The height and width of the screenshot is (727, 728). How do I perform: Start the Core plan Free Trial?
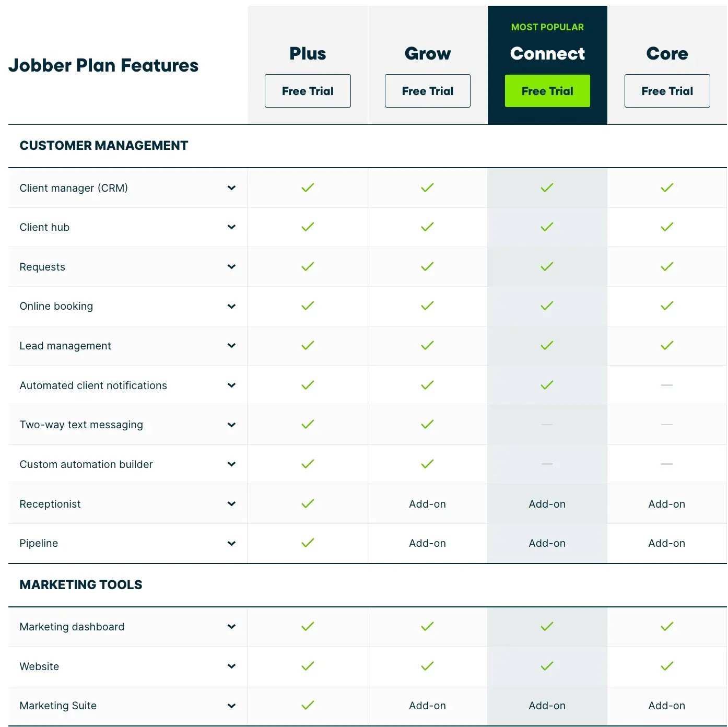tap(667, 91)
